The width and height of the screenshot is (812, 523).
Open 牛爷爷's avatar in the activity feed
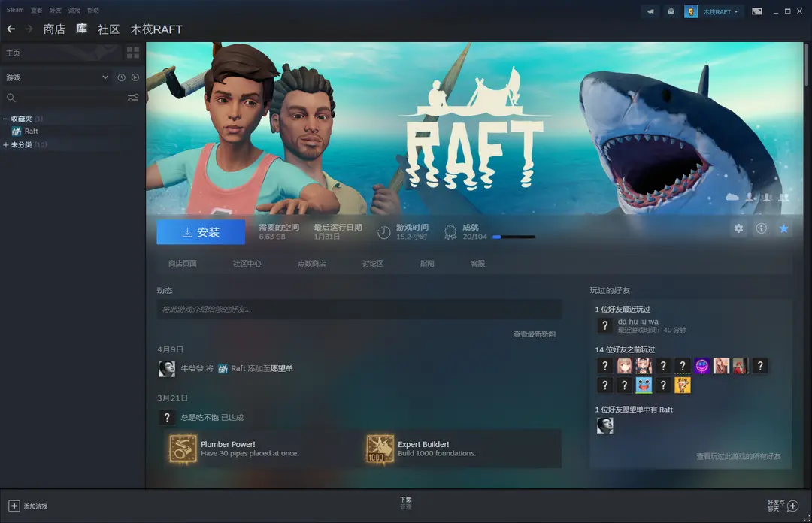pos(167,369)
